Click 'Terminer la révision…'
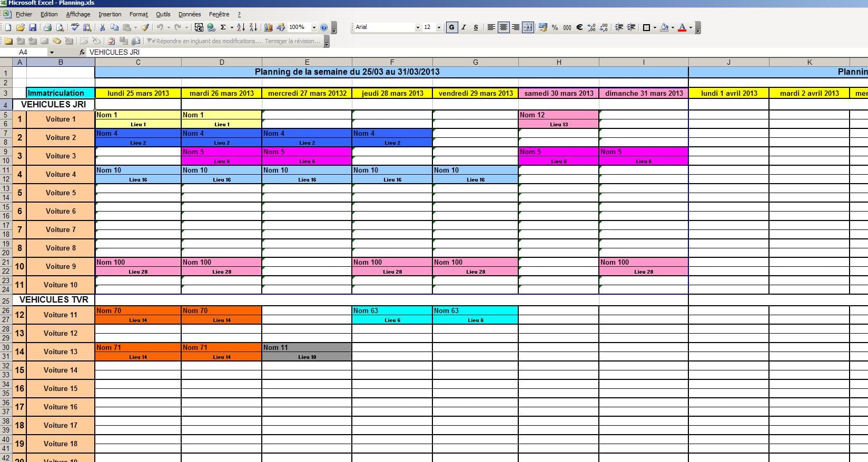The width and height of the screenshot is (868, 462). (292, 41)
